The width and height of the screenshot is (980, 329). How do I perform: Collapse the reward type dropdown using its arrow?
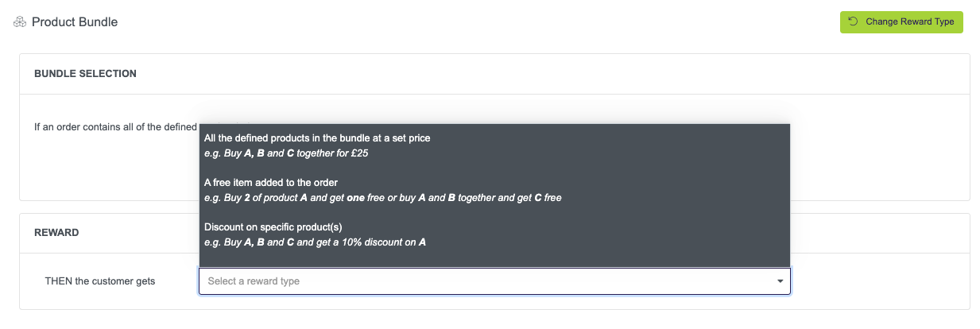click(x=780, y=281)
